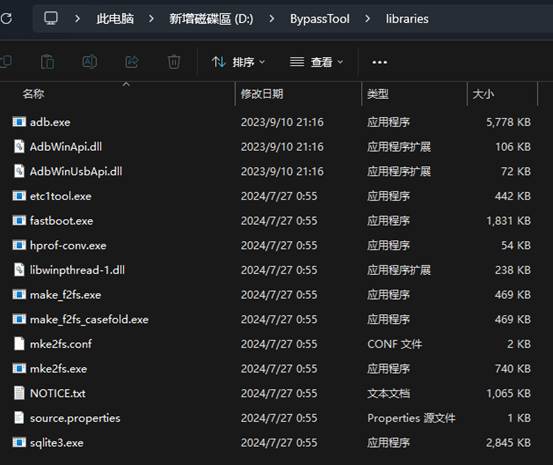
Task: Expand chevron after 此电脑 in breadcrumb
Action: point(151,18)
